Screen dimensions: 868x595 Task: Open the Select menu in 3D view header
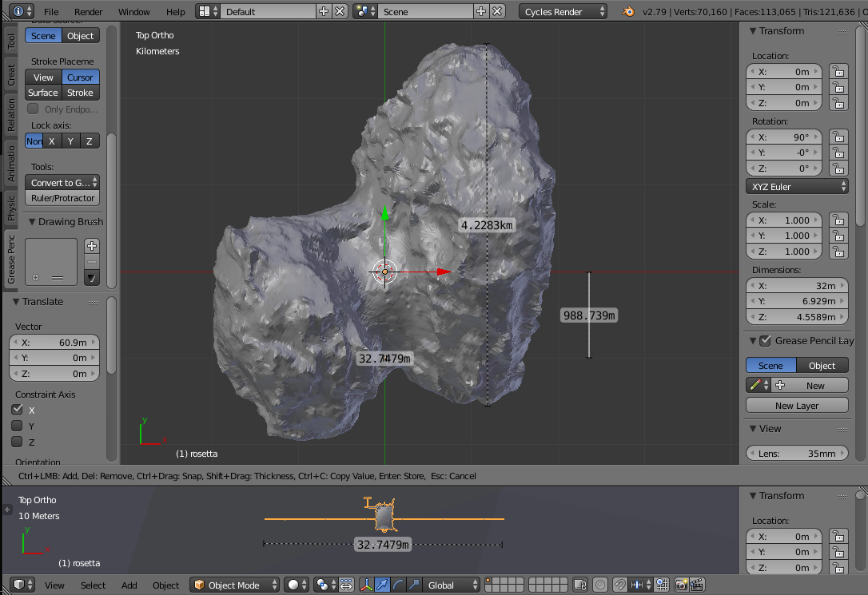[93, 585]
